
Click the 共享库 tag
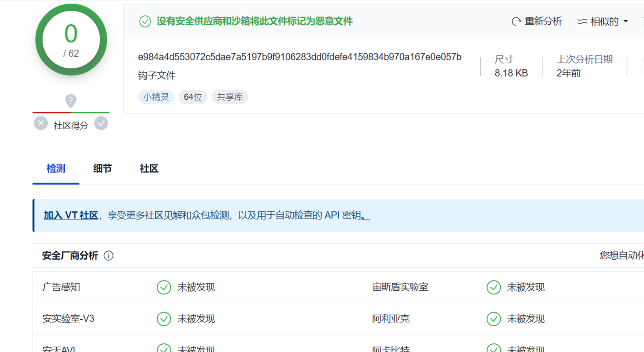pyautogui.click(x=230, y=97)
